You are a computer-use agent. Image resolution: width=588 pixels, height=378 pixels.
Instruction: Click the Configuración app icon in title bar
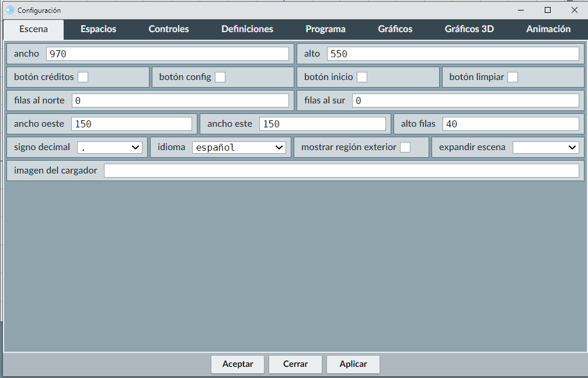[x=9, y=10]
